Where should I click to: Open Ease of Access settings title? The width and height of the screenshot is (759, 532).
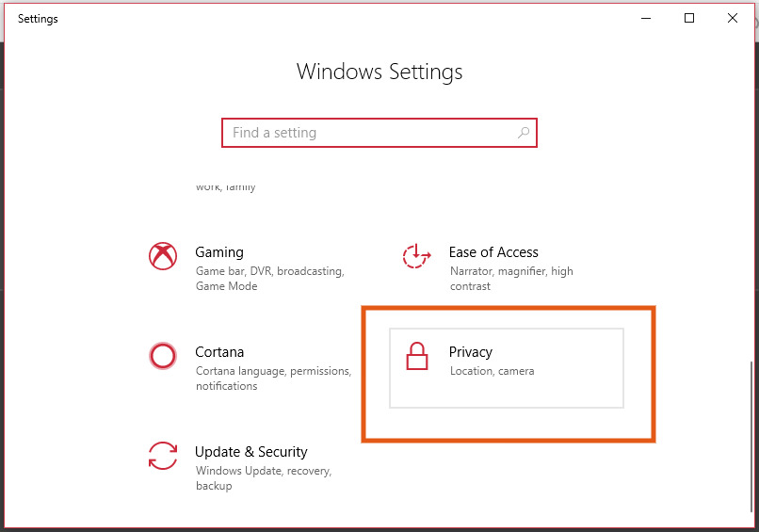(x=493, y=252)
